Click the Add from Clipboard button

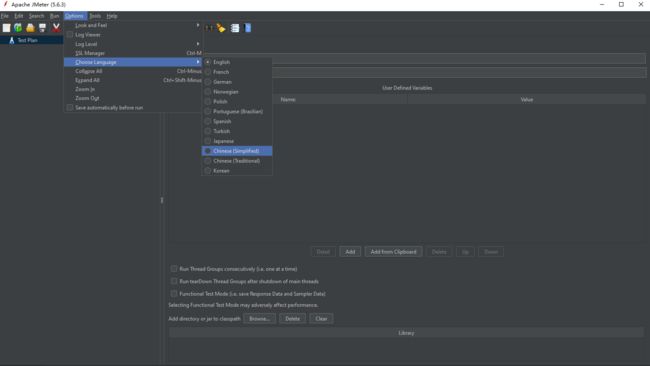coord(393,252)
